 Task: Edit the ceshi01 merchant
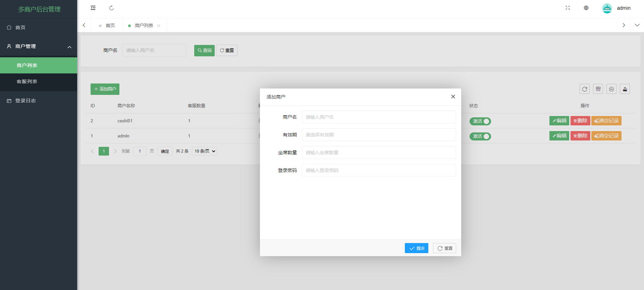point(559,121)
